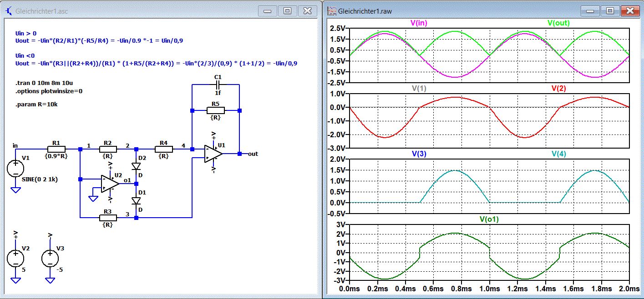Select the V3 voltage source symbol

pos(50,259)
